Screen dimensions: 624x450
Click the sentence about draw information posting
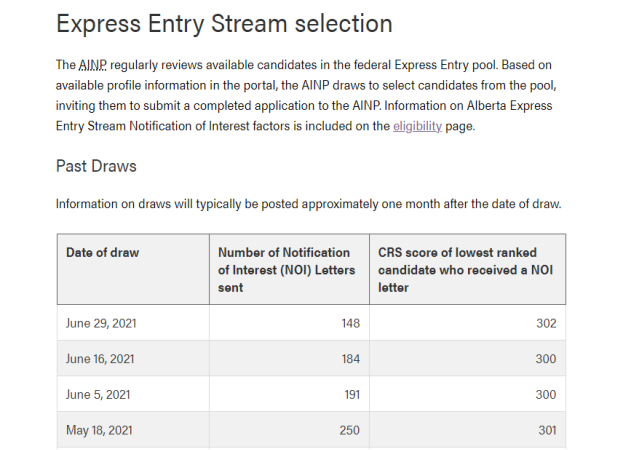point(308,205)
